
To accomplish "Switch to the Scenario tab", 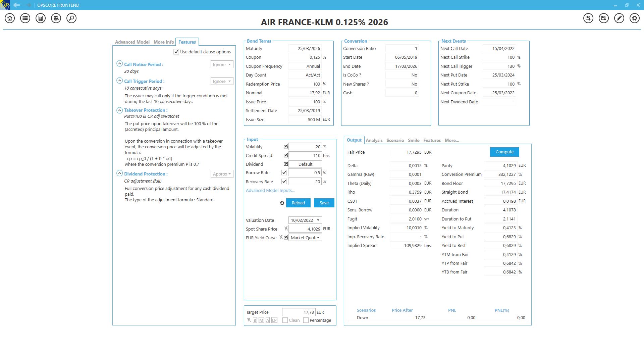I will tap(395, 140).
